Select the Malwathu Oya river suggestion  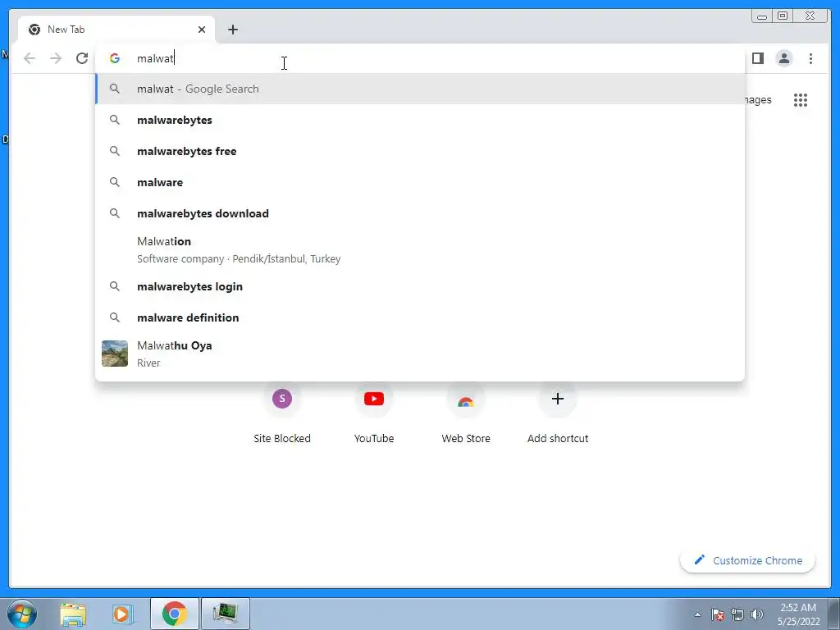pos(420,354)
